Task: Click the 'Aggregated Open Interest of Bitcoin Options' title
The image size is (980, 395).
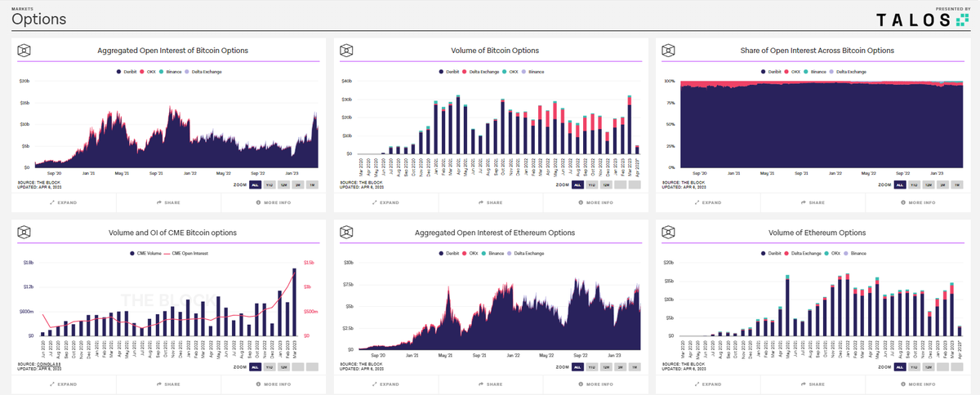Action: (173, 51)
